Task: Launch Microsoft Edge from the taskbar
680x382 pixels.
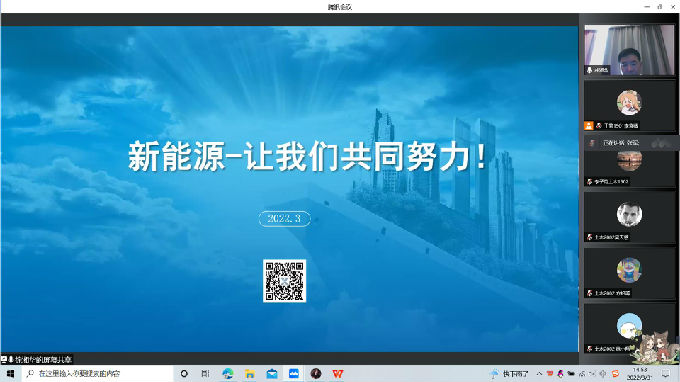Action: coord(228,373)
